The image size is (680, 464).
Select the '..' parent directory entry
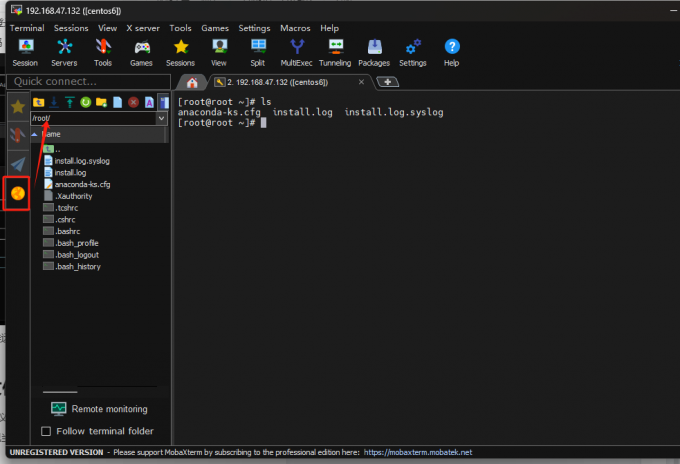(52, 149)
